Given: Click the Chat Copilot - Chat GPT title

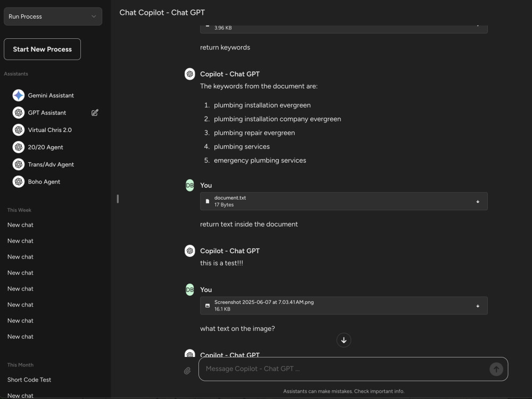Looking at the screenshot, I should tap(162, 13).
